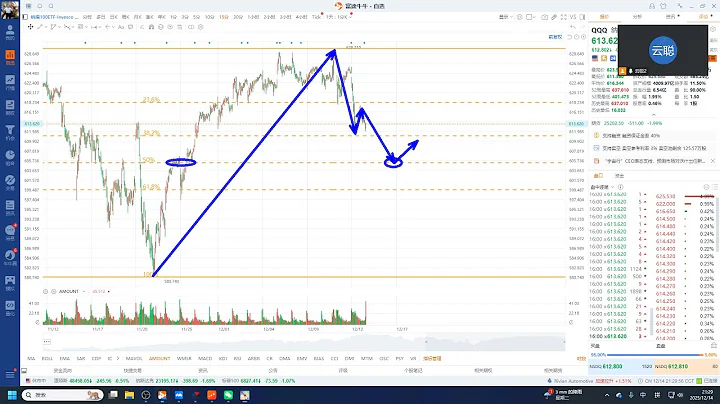Switch to 15-minute period tab
The height and width of the screenshot is (404, 720).
[224, 17]
